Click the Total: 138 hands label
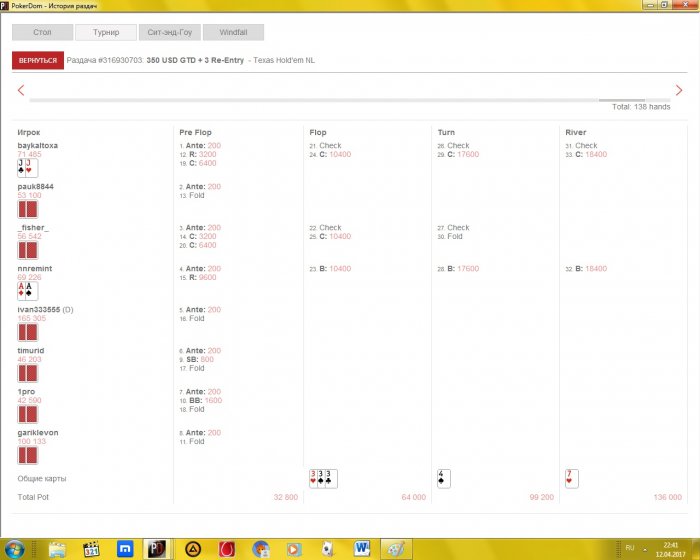 click(641, 107)
